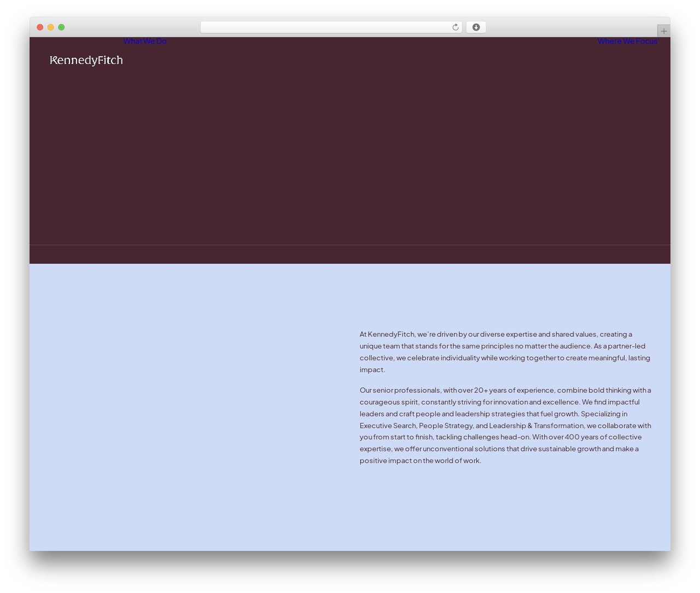700x593 pixels.
Task: Open the downloads button in the toolbar
Action: [x=476, y=27]
